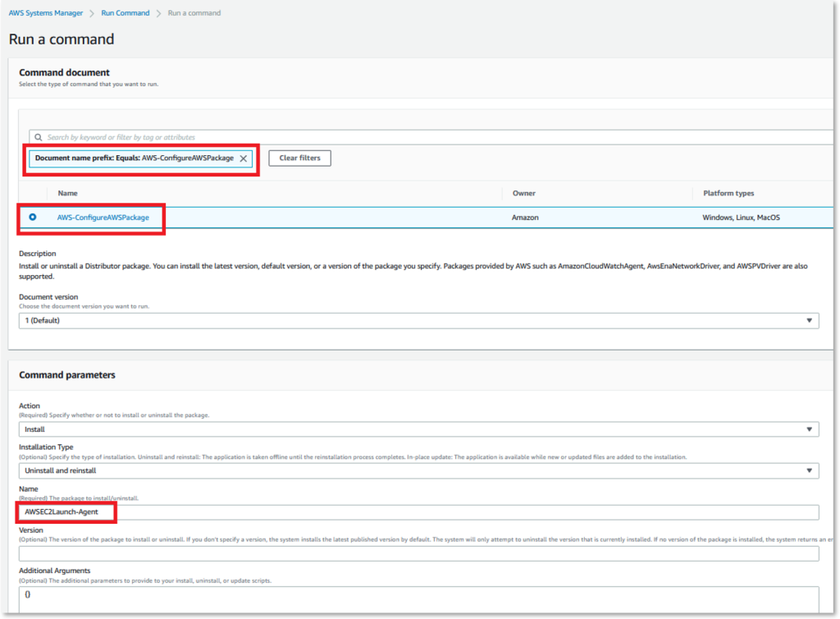The height and width of the screenshot is (619, 840).
Task: Remove the AWS-ConfigureAWSPackage filter chip
Action: point(243,158)
